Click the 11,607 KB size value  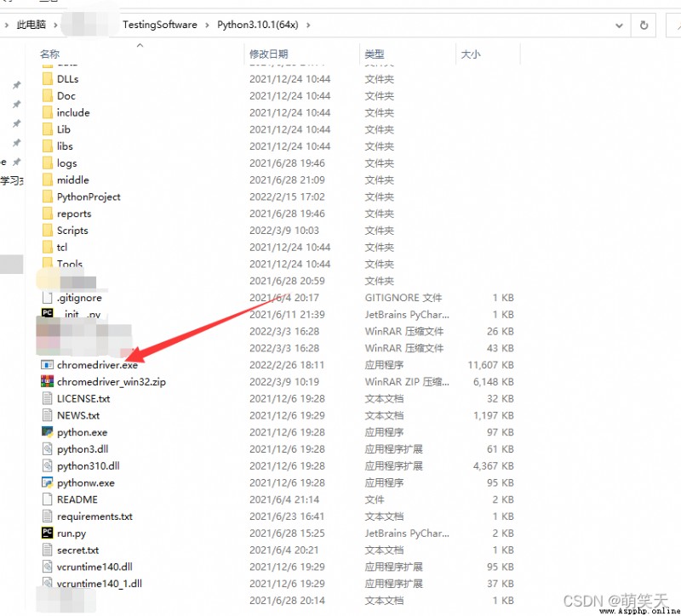coord(491,365)
